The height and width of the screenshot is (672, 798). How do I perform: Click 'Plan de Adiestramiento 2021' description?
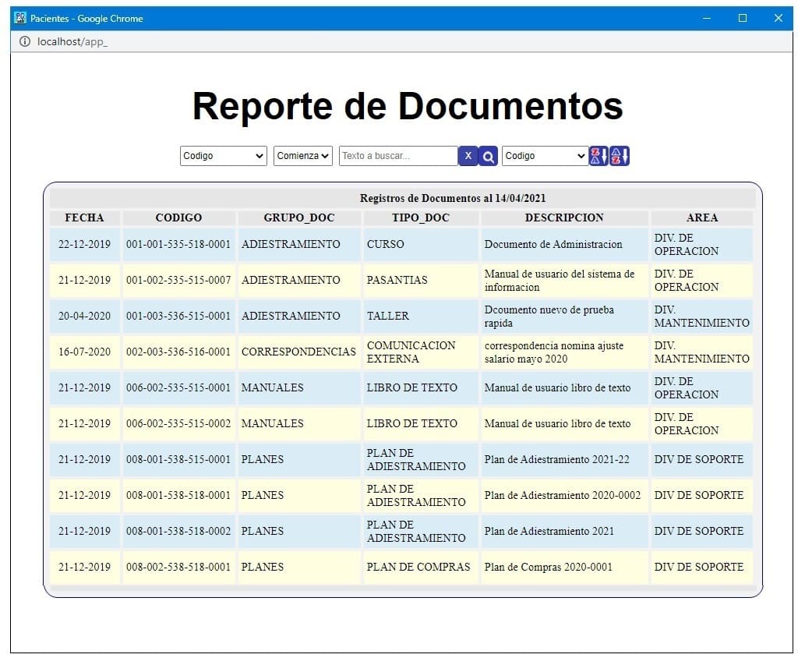click(549, 531)
